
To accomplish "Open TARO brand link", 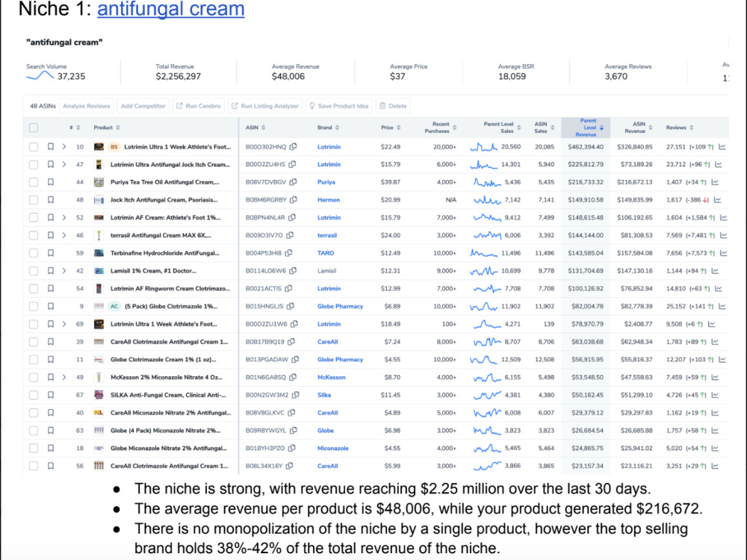I will point(326,253).
